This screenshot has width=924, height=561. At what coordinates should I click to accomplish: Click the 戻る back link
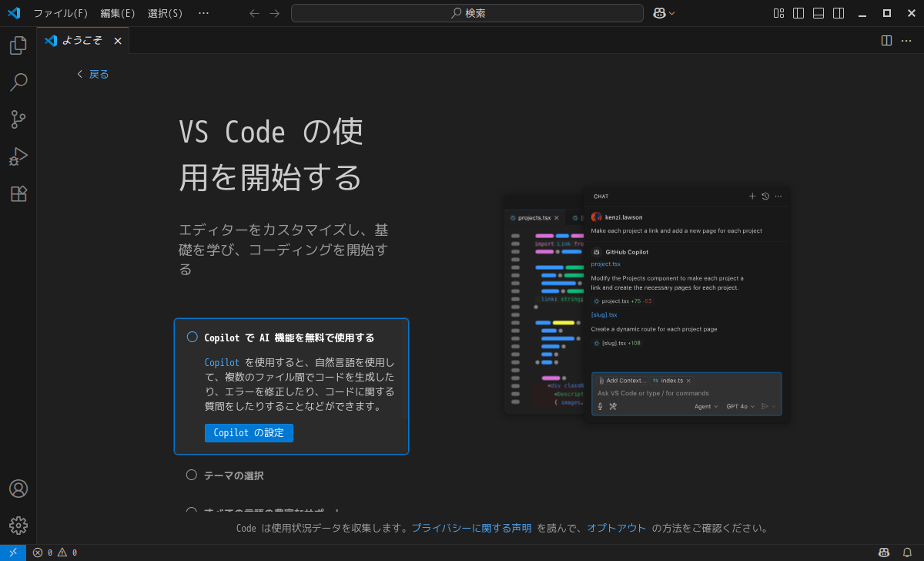click(93, 74)
